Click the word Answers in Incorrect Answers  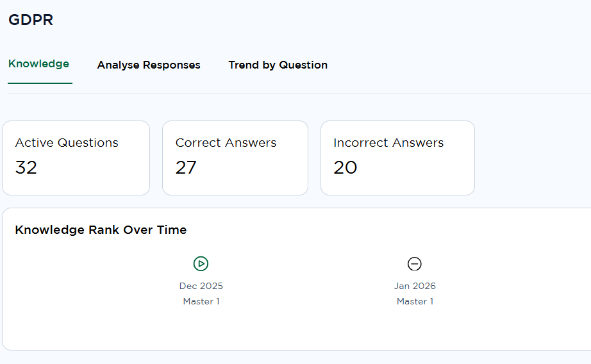[418, 143]
